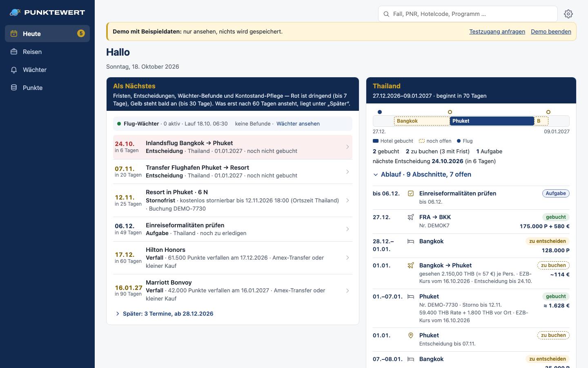Open the settings gear icon
Image resolution: width=588 pixels, height=368 pixels.
(x=568, y=14)
